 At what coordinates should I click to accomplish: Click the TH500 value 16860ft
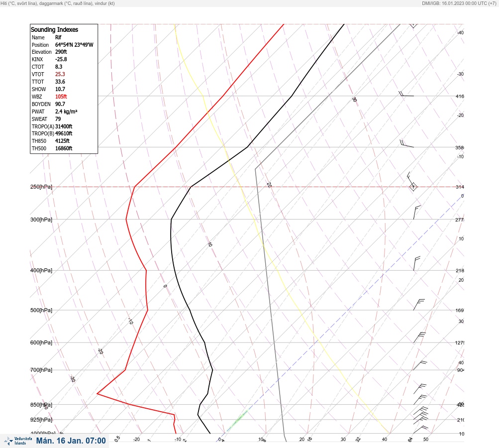(64, 148)
